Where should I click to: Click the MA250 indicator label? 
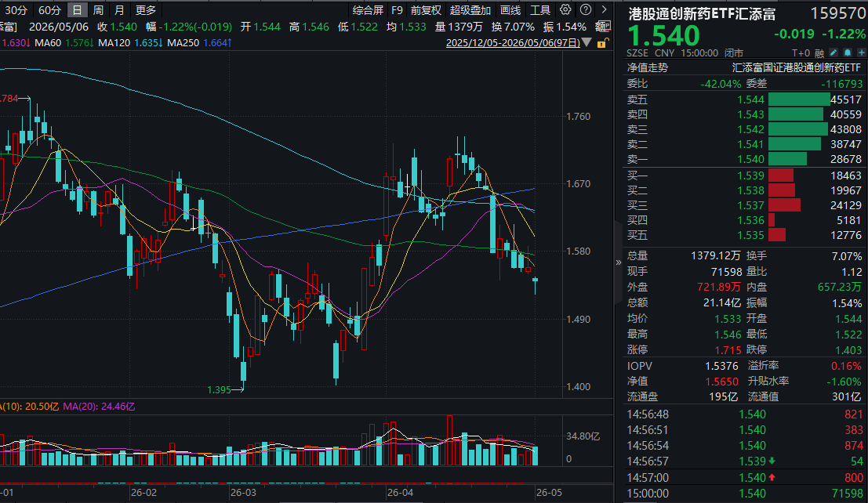tap(183, 42)
